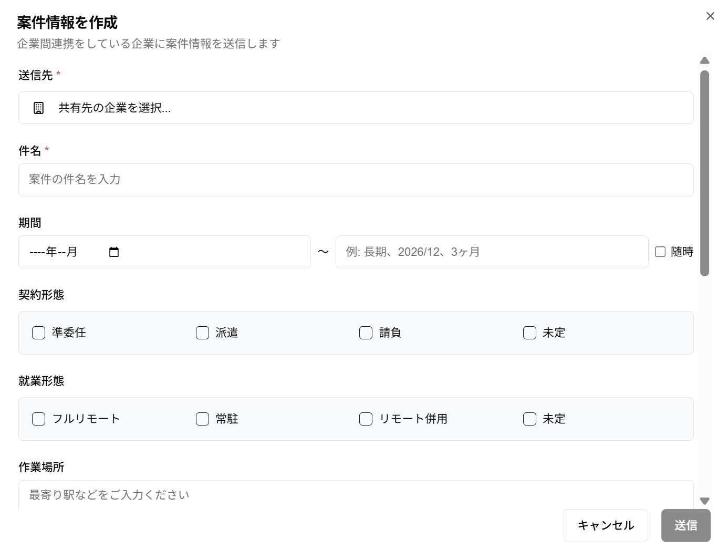Check the 準委任 contract type

tap(39, 333)
